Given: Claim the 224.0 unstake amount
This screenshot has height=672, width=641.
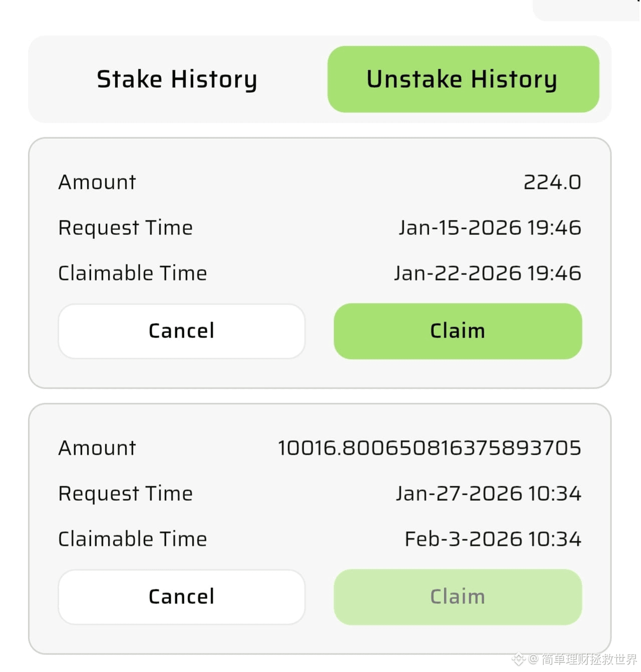Looking at the screenshot, I should pos(457,330).
